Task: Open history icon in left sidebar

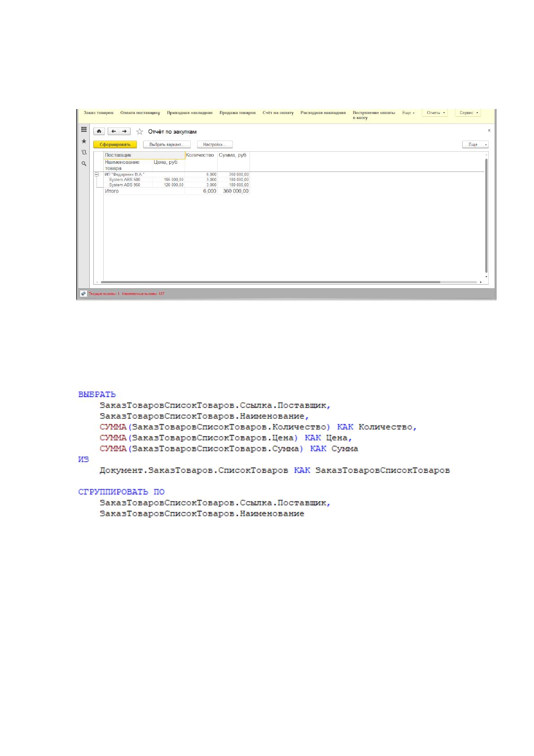Action: point(83,153)
